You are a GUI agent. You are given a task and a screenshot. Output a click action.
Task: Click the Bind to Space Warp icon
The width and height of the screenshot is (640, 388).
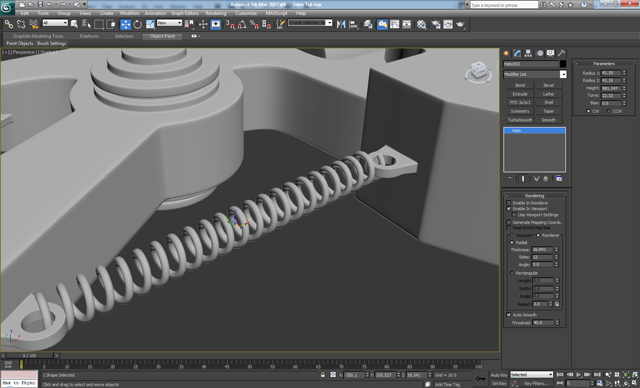click(33, 24)
